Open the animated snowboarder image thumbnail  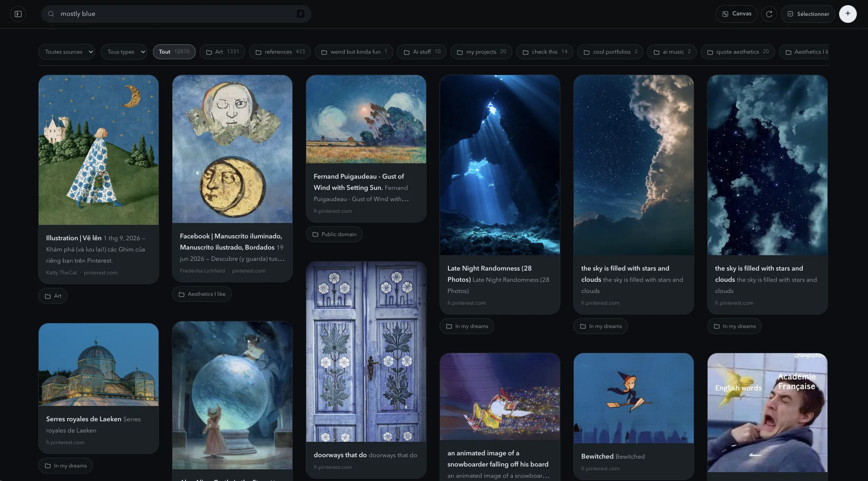click(500, 397)
